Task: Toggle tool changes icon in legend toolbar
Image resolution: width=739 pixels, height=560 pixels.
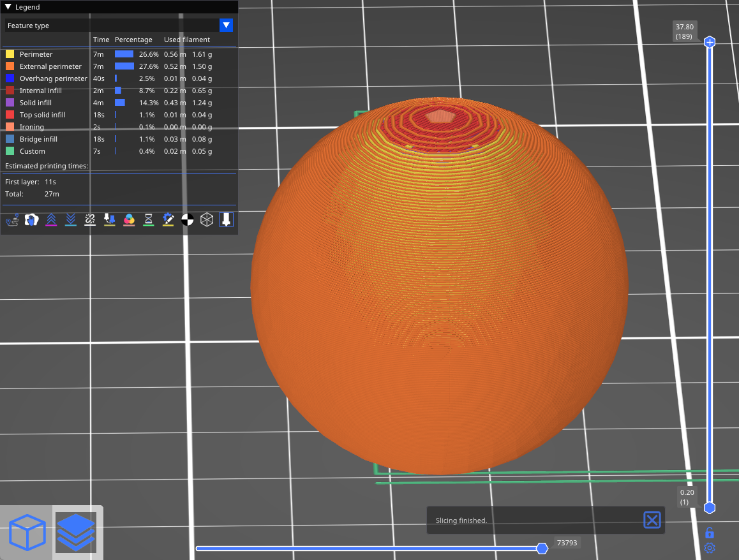Action: tap(110, 220)
